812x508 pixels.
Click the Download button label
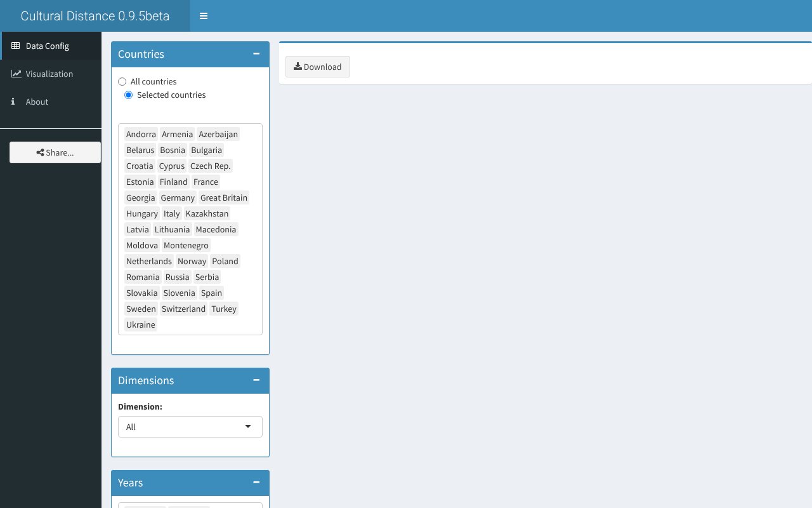(322, 67)
